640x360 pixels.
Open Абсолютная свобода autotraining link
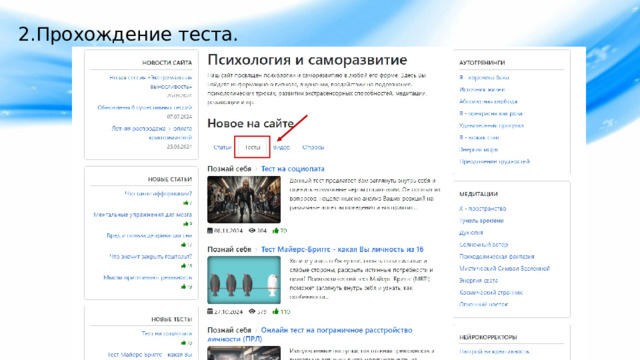click(488, 101)
